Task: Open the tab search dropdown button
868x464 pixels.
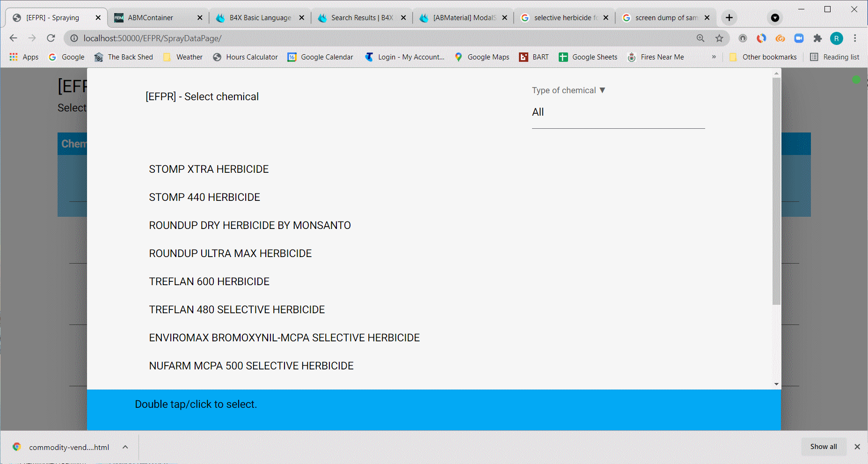Action: pyautogui.click(x=775, y=18)
